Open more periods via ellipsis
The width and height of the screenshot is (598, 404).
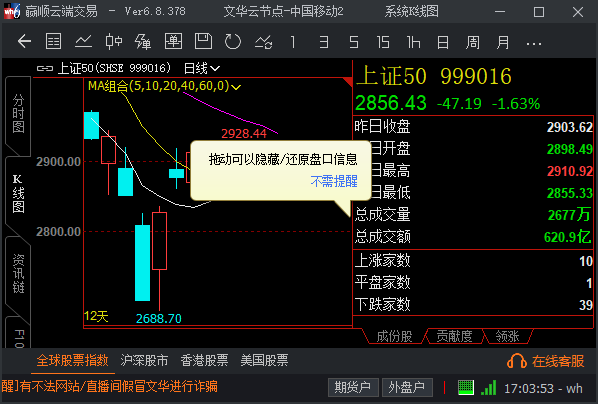(x=534, y=44)
